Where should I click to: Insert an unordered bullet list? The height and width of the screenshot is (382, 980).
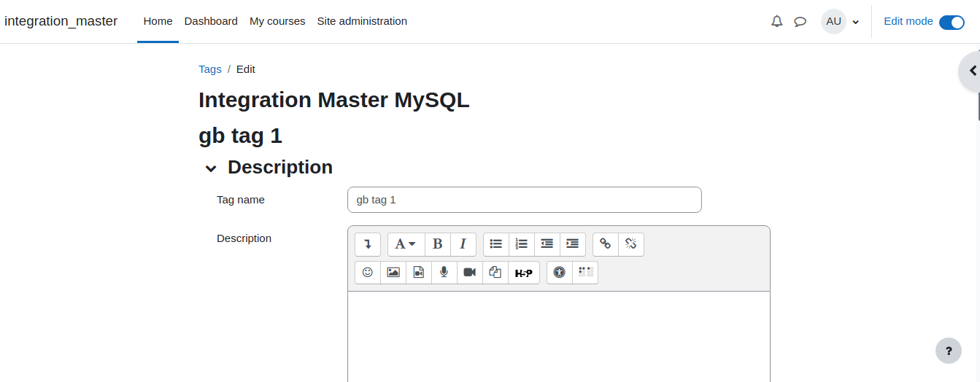pos(496,244)
